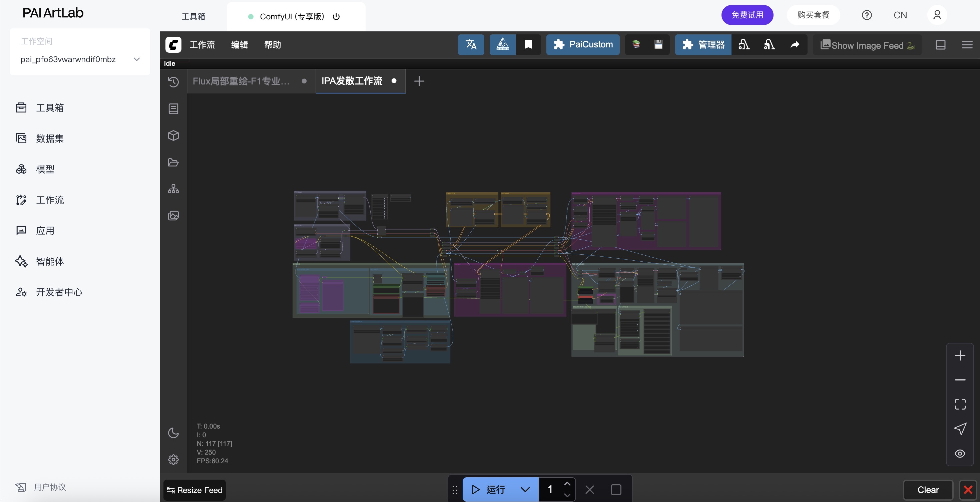Expand the workspace selector dropdown

pos(136,59)
